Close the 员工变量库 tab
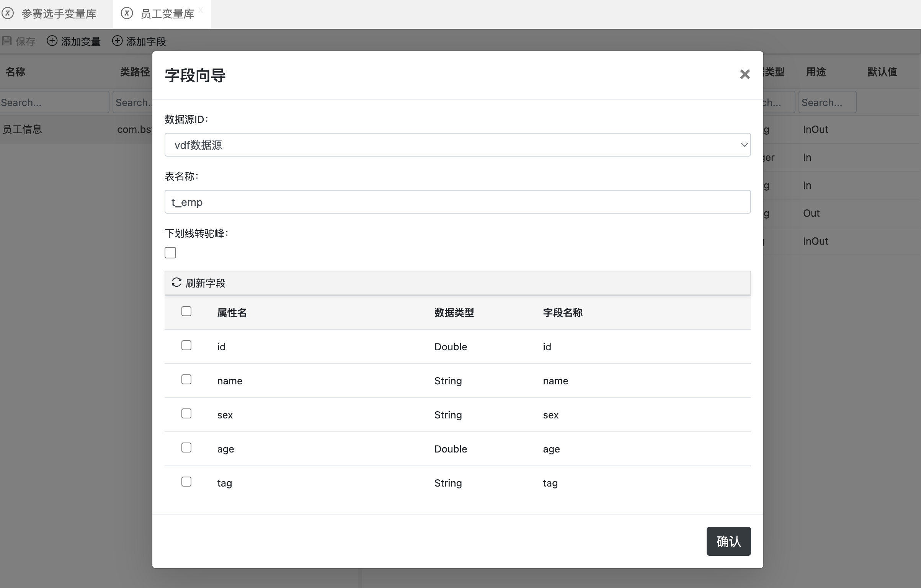Image resolution: width=921 pixels, height=588 pixels. click(x=201, y=10)
